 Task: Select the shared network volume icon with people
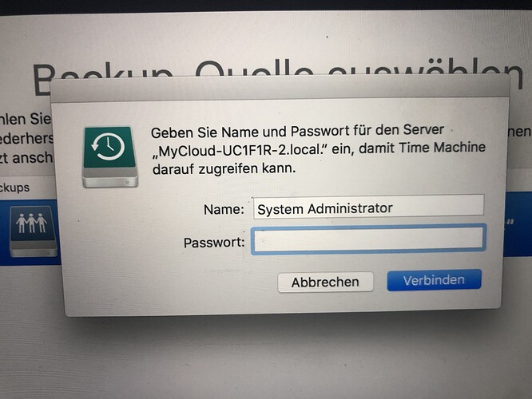(33, 231)
